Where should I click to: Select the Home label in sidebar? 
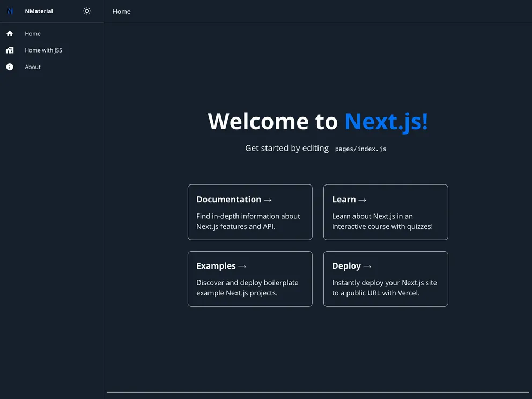(x=33, y=34)
